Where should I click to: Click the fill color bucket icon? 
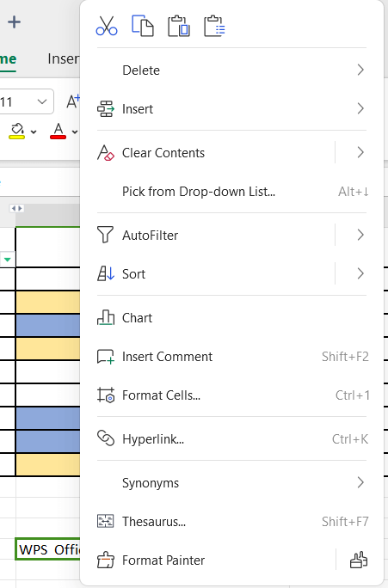[x=17, y=131]
